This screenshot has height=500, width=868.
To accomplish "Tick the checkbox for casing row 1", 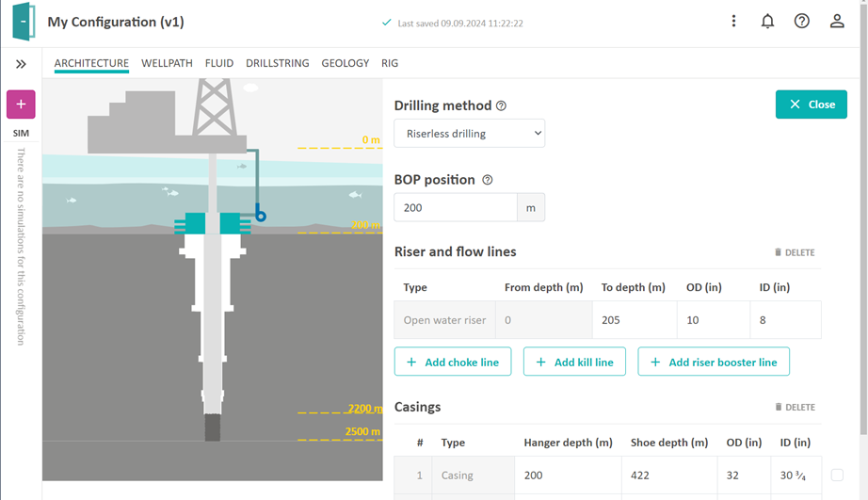I will (837, 476).
